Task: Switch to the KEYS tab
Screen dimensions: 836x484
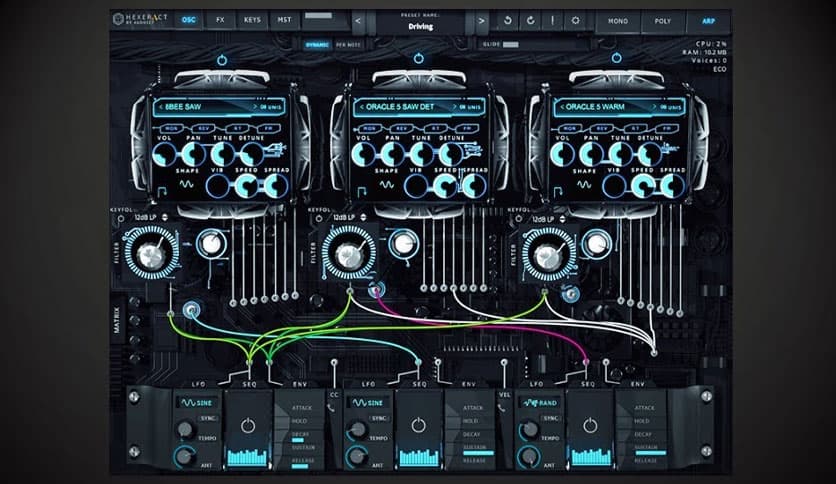Action: [252, 20]
